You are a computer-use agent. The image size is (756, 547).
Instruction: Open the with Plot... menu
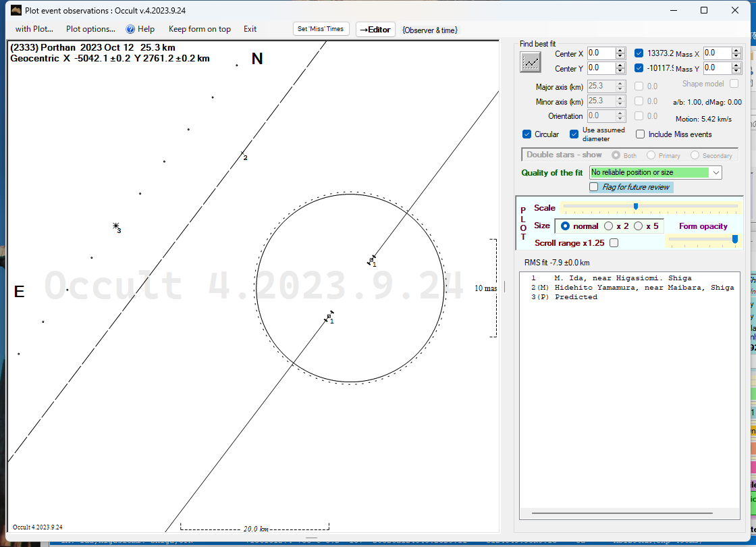(34, 29)
